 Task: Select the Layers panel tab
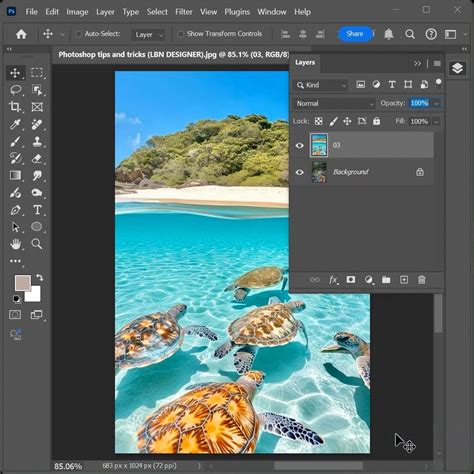[x=305, y=63]
